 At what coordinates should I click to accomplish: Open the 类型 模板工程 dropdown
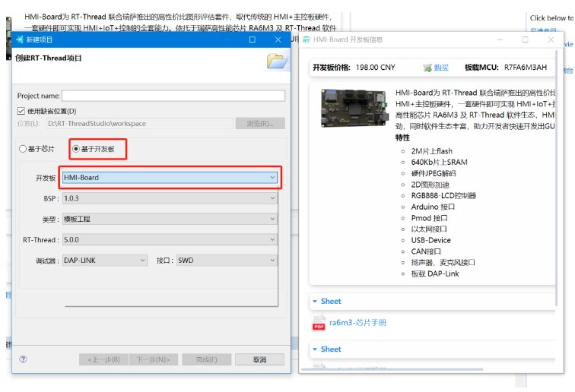(x=170, y=219)
